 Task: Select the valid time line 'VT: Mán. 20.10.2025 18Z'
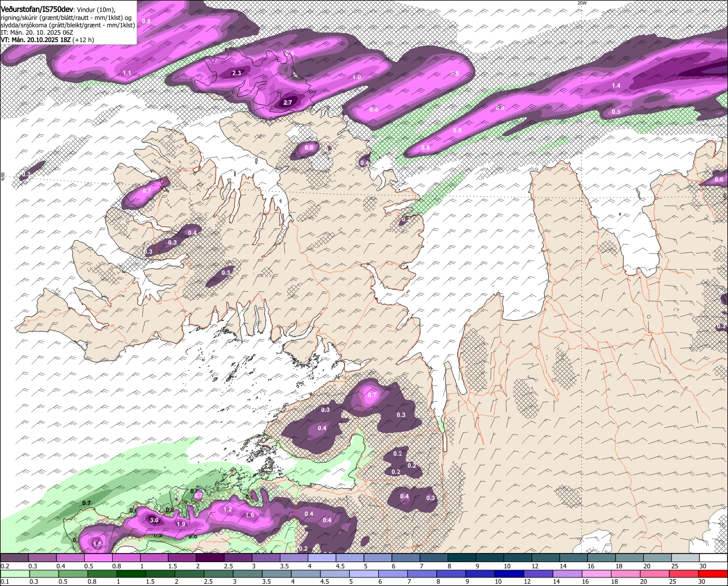pyautogui.click(x=37, y=40)
